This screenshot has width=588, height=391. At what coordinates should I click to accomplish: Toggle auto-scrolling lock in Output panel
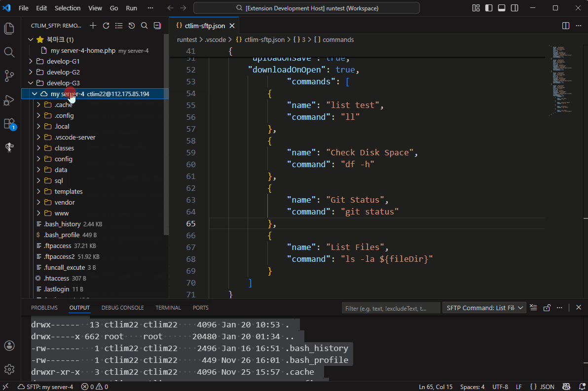coord(547,307)
